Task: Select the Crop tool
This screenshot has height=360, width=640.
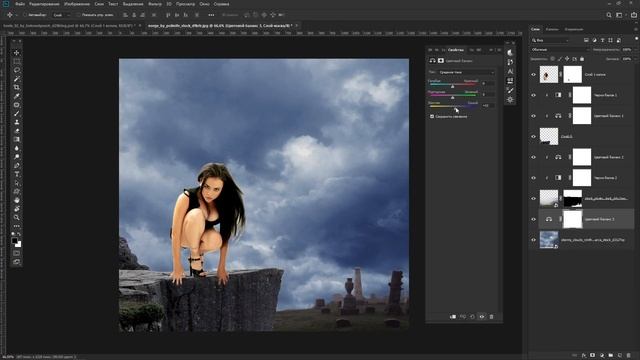Action: [x=17, y=87]
